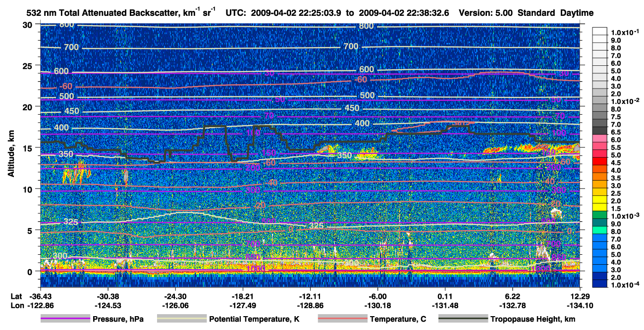Click the Pressure, hPa legend label
The image size is (644, 330).
click(118, 320)
